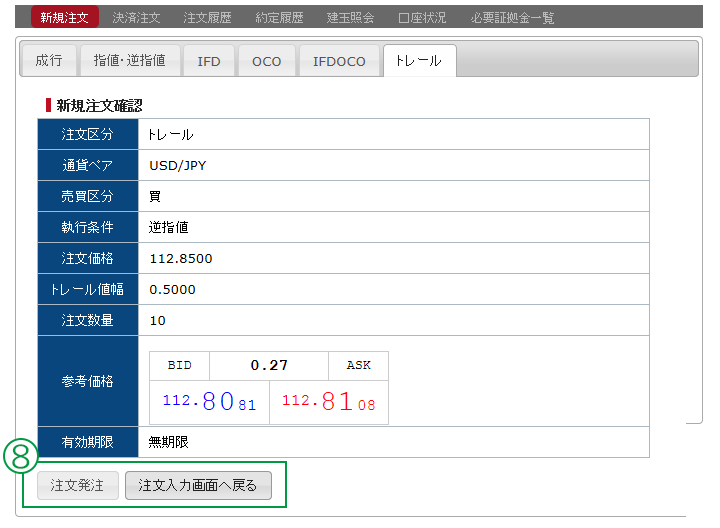Screen dimensions: 720x528
Task: Switch to the 成行 order tab
Action: (x=49, y=60)
